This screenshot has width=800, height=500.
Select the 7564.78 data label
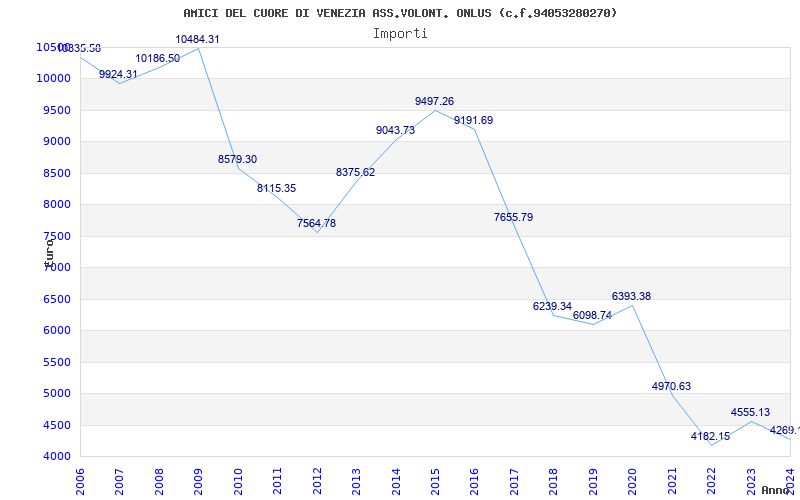coord(316,223)
